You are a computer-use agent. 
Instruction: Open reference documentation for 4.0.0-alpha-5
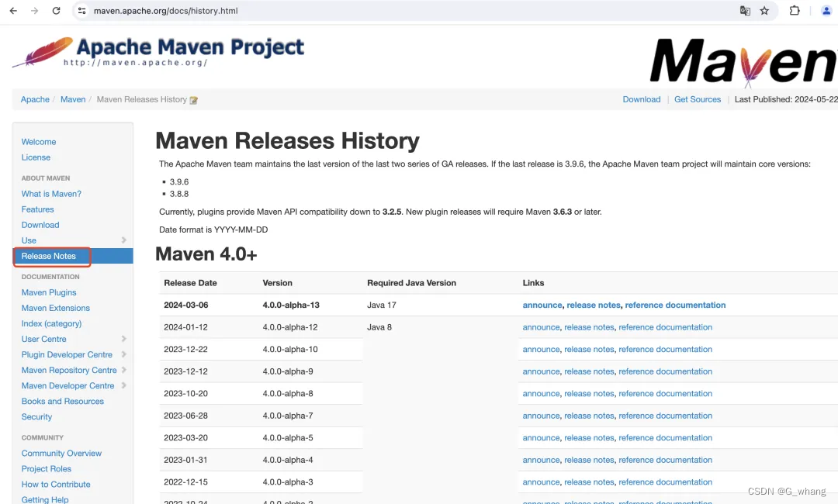(666, 438)
